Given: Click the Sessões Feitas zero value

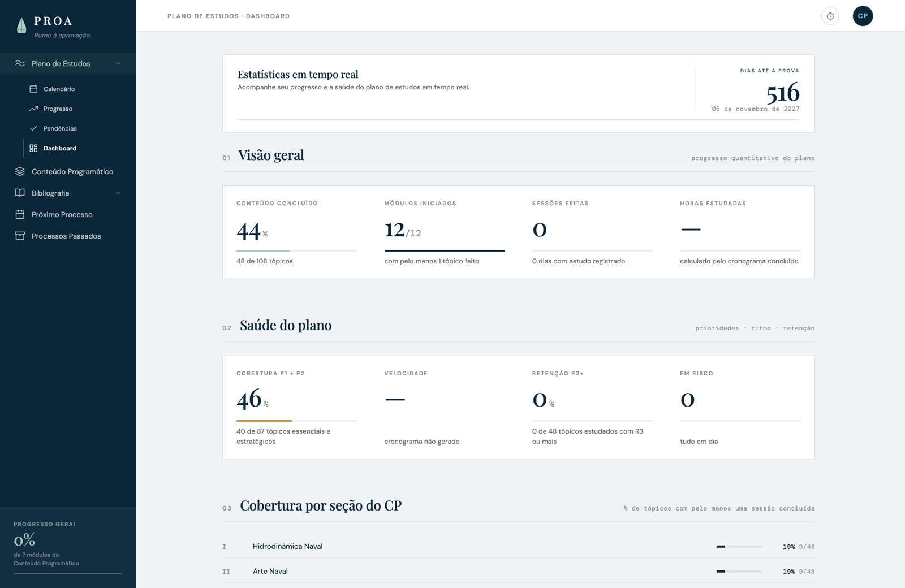Looking at the screenshot, I should 540,230.
